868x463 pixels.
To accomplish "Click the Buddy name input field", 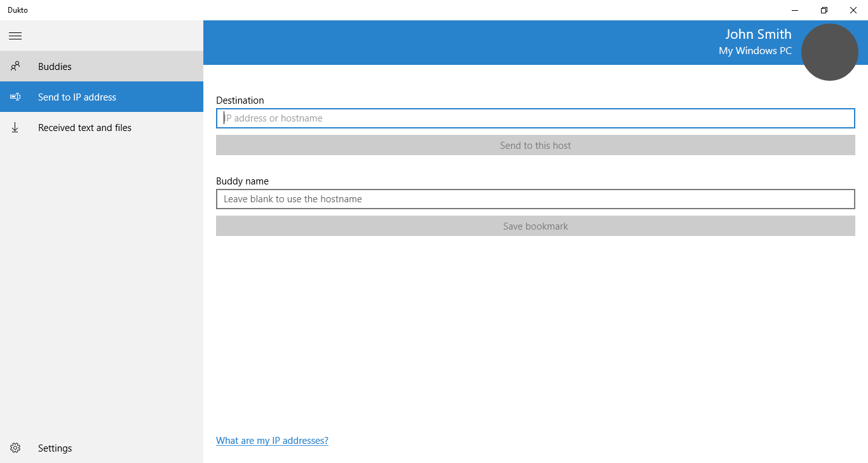I will (x=536, y=199).
